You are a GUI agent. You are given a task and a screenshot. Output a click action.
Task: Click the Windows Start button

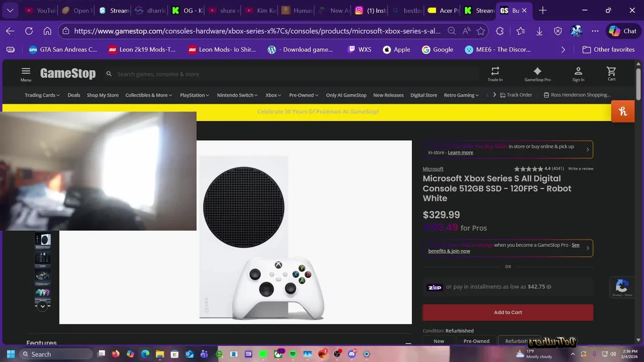[x=10, y=354]
